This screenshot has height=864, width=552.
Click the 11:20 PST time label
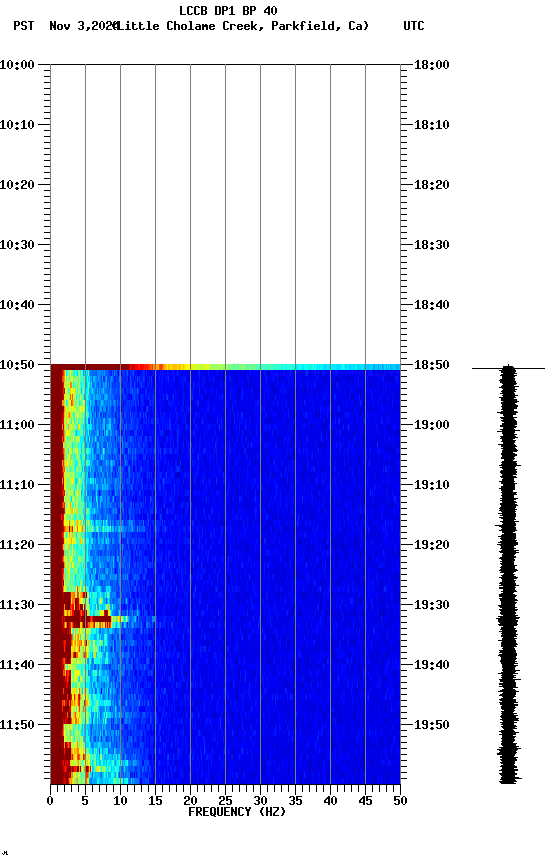(17, 546)
